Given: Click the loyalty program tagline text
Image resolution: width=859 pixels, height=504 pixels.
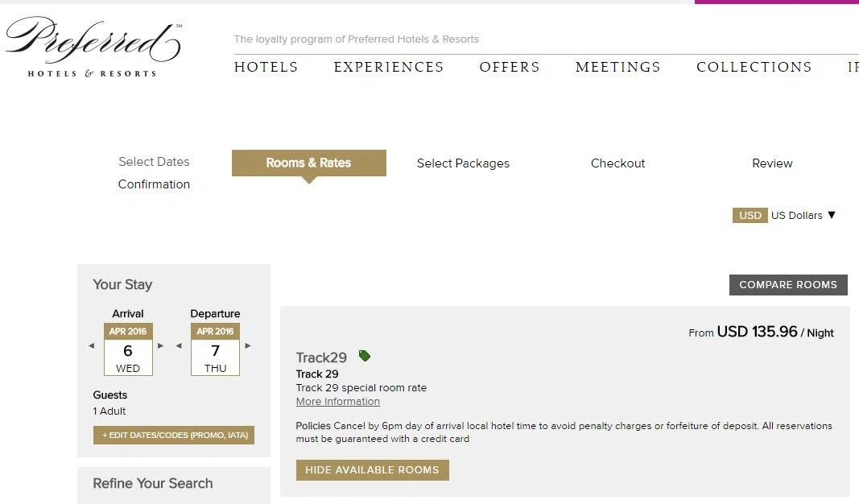Looking at the screenshot, I should coord(356,39).
